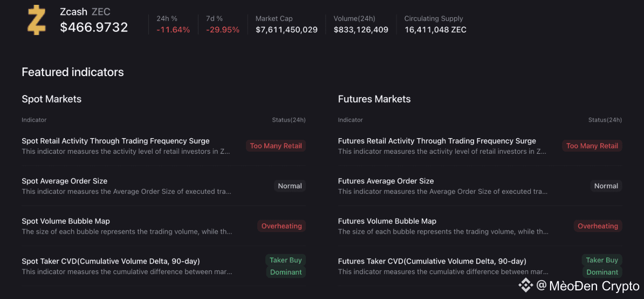
Task: Click the futures 'Too Many Retail' status badge
Action: (x=592, y=146)
